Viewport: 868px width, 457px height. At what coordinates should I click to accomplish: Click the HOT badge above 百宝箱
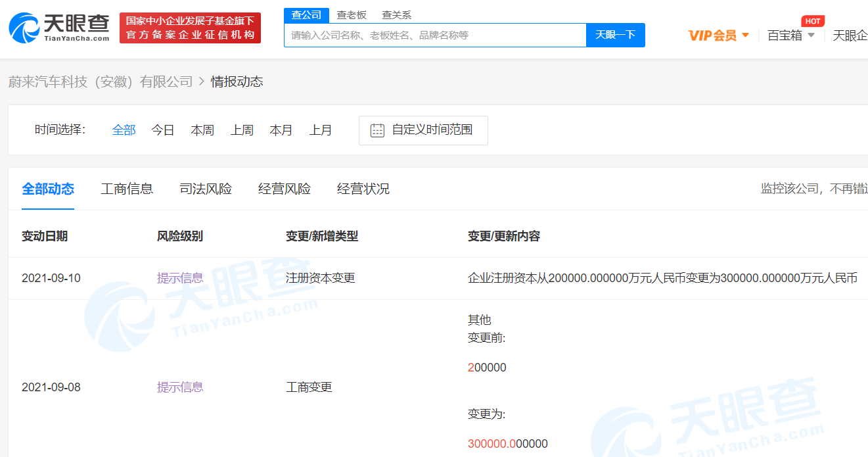(813, 21)
